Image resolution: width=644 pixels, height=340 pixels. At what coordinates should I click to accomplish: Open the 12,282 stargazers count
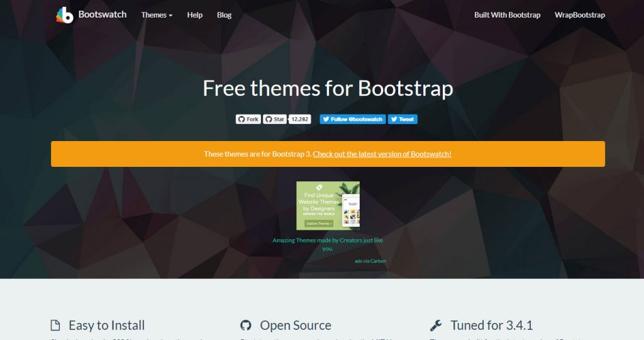300,119
